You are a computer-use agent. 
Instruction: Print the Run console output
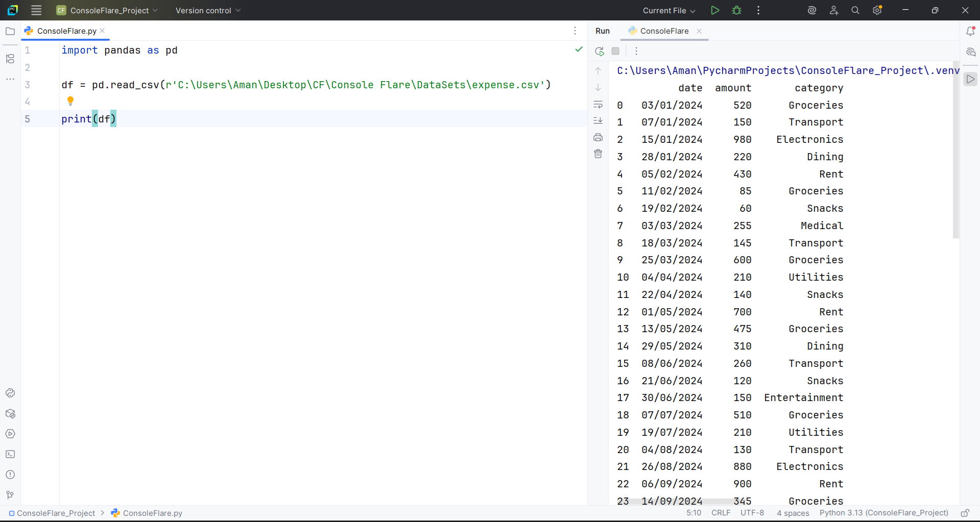(598, 137)
